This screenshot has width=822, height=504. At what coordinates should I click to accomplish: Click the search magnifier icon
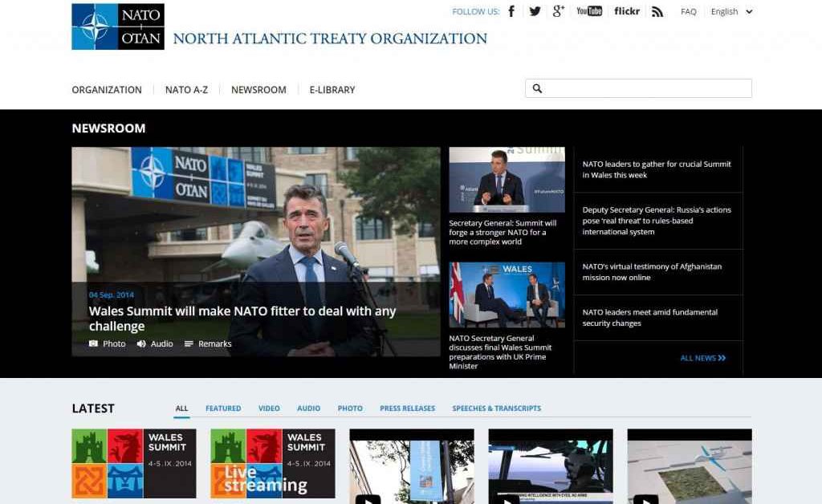537,88
